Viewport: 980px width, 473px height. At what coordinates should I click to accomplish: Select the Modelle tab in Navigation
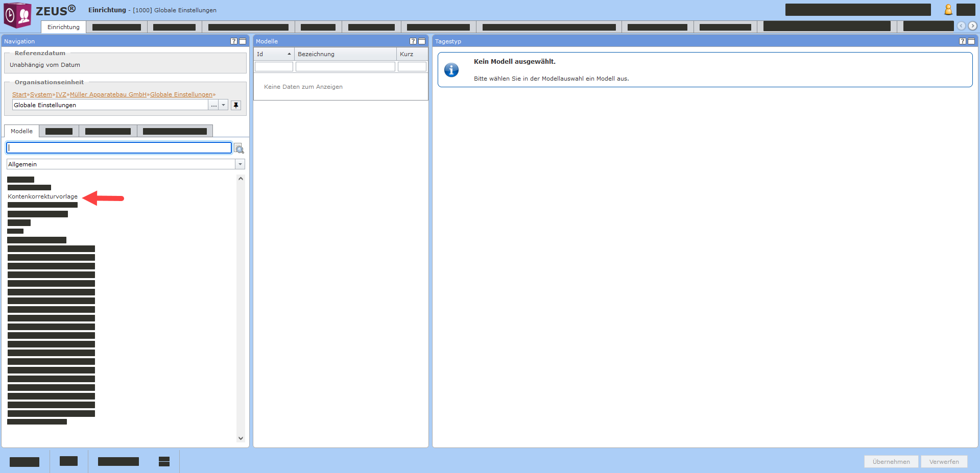pyautogui.click(x=21, y=131)
